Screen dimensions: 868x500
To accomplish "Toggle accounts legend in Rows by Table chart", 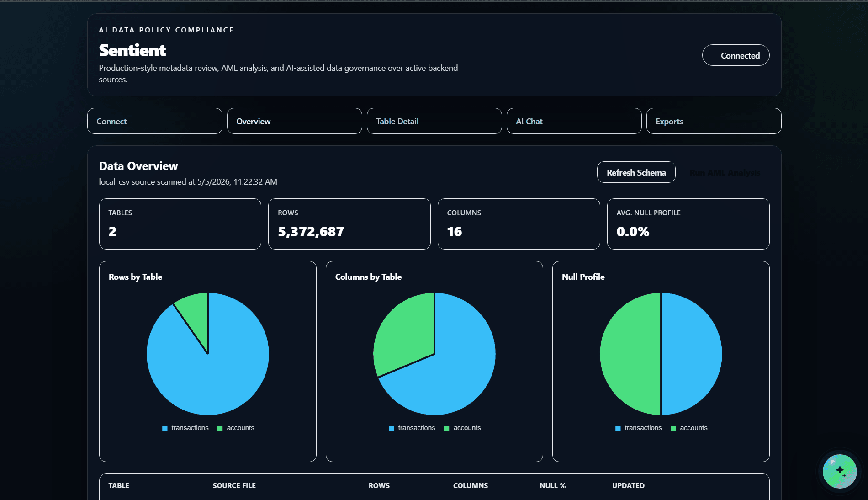I will pyautogui.click(x=236, y=428).
